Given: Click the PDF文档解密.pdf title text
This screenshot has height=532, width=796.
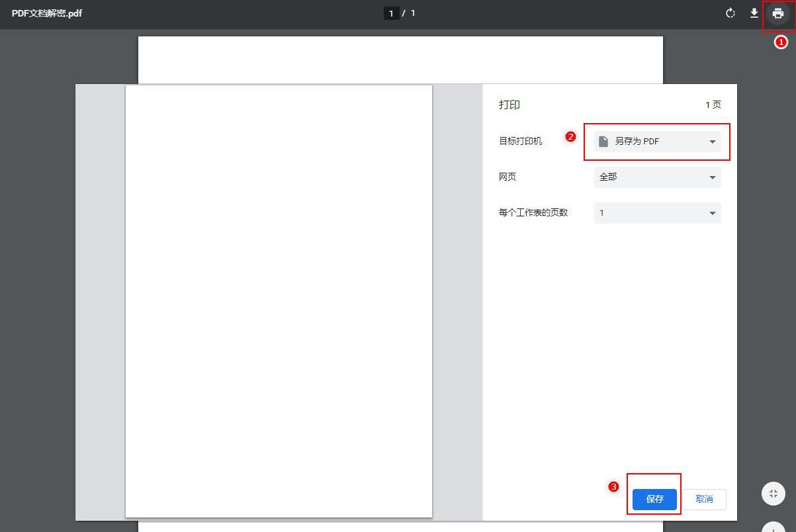Looking at the screenshot, I should tap(46, 13).
